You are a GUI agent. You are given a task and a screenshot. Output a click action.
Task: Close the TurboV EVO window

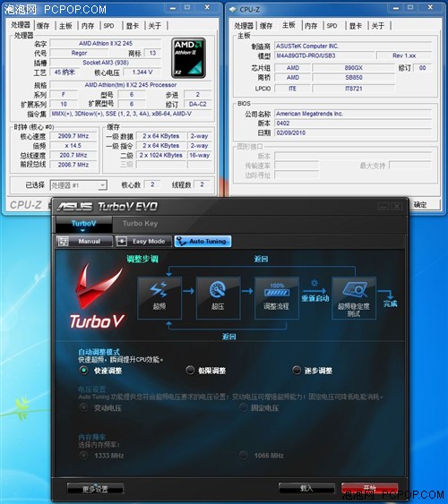point(397,206)
